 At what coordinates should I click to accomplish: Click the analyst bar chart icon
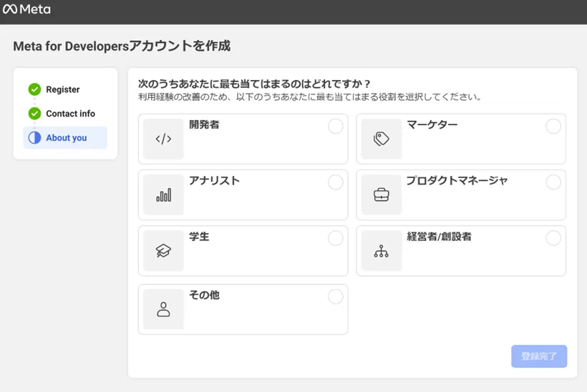click(164, 195)
